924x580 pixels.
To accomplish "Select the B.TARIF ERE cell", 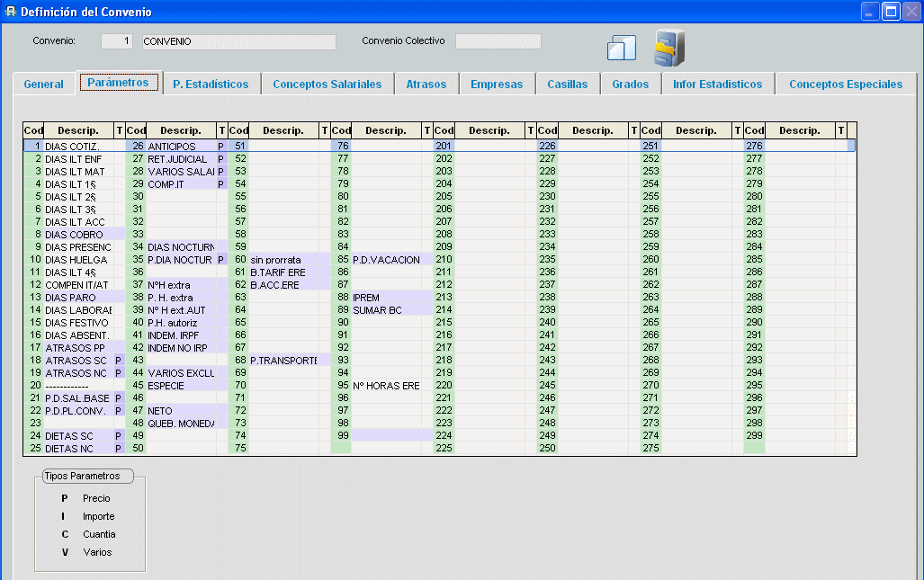I will [x=283, y=272].
